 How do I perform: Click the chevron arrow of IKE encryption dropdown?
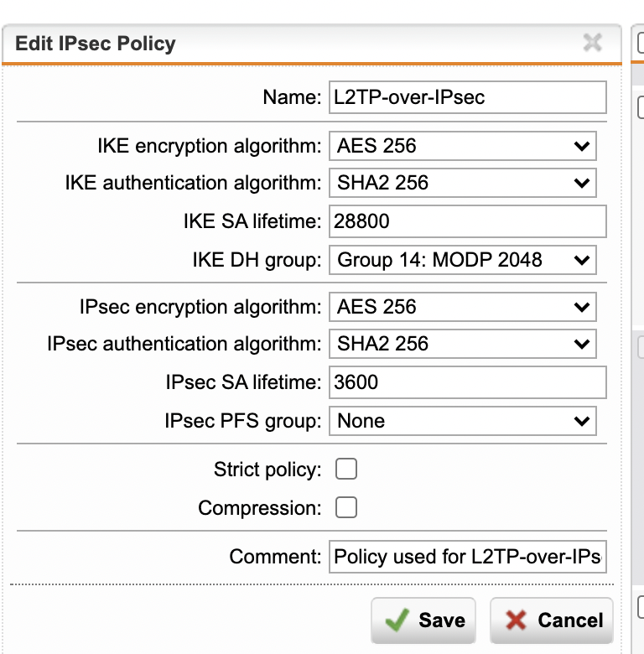[x=582, y=147]
